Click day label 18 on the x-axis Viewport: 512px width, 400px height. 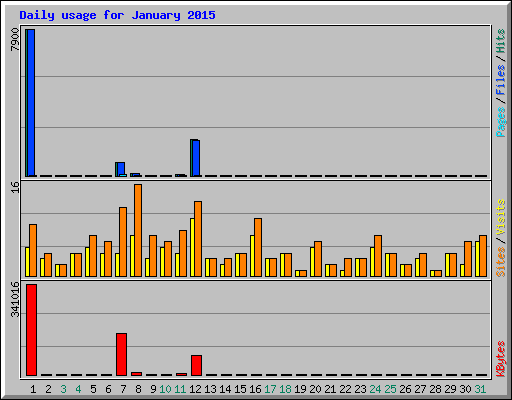285,389
